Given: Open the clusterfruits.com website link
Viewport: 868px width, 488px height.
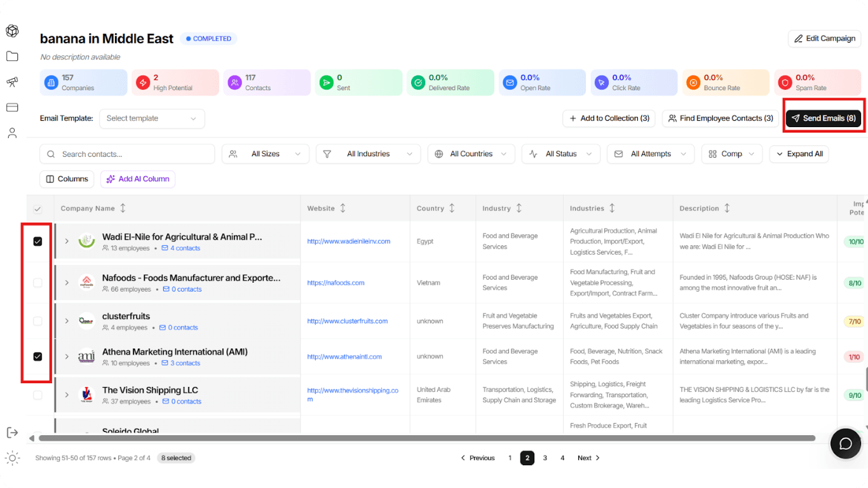Looking at the screenshot, I should 348,321.
